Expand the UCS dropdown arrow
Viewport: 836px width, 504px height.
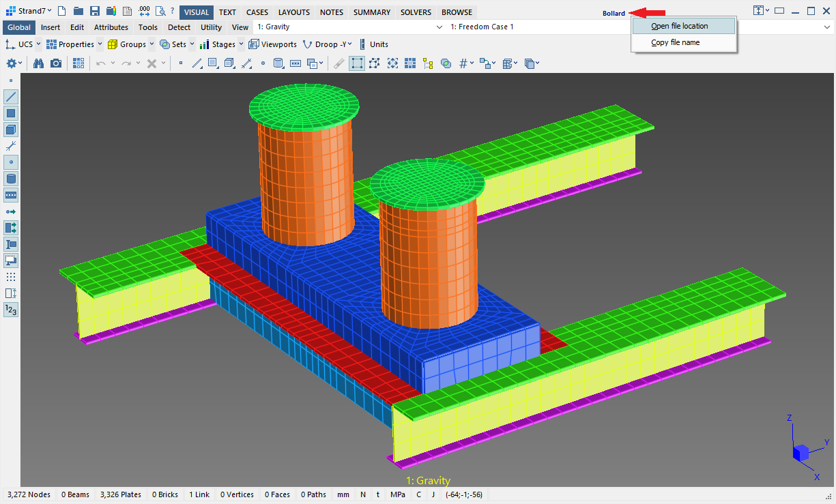pos(38,44)
